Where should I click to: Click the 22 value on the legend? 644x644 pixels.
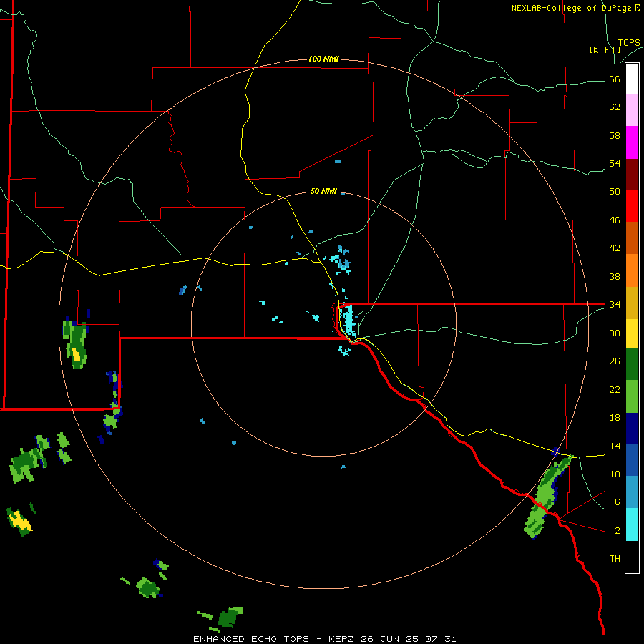615,389
